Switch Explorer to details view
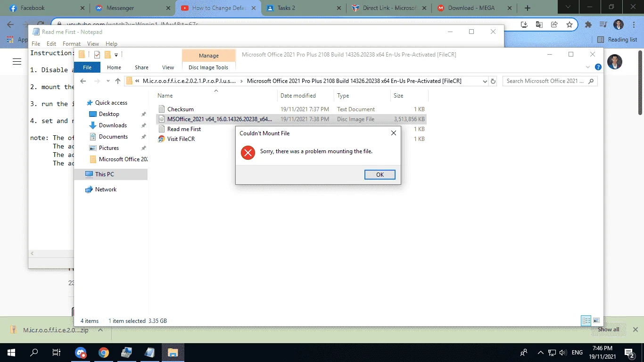The height and width of the screenshot is (362, 644). coord(586,321)
